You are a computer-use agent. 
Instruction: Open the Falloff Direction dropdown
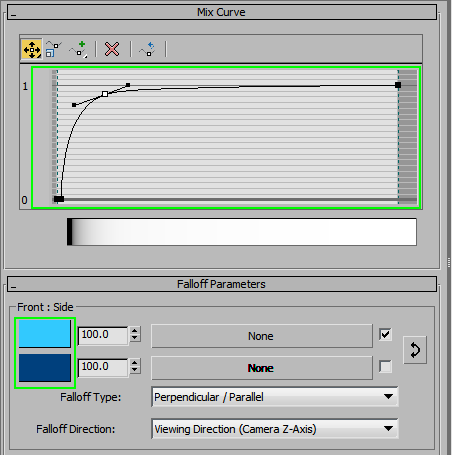point(275,429)
